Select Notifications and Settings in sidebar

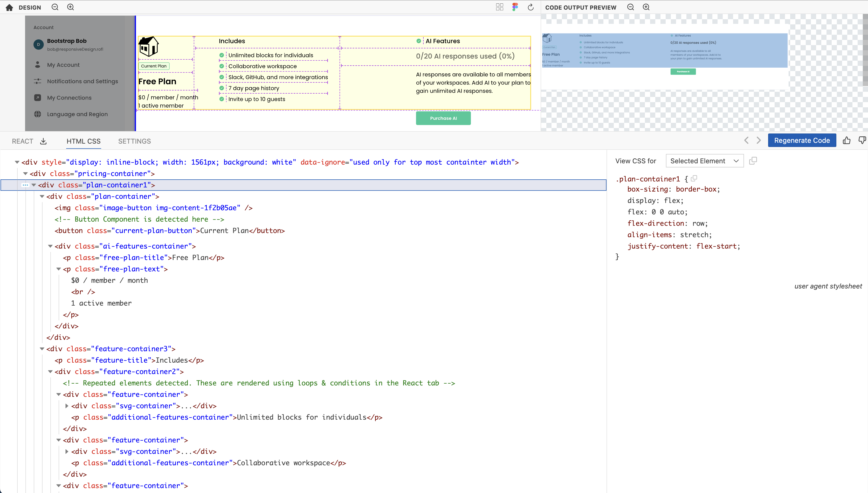coord(82,81)
